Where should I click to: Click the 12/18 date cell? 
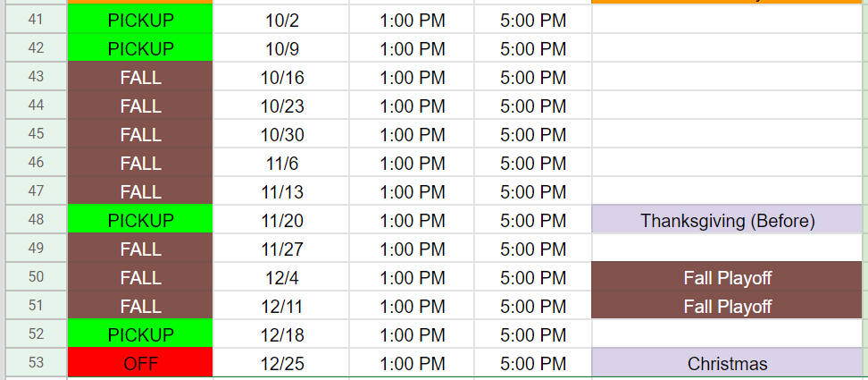click(282, 334)
